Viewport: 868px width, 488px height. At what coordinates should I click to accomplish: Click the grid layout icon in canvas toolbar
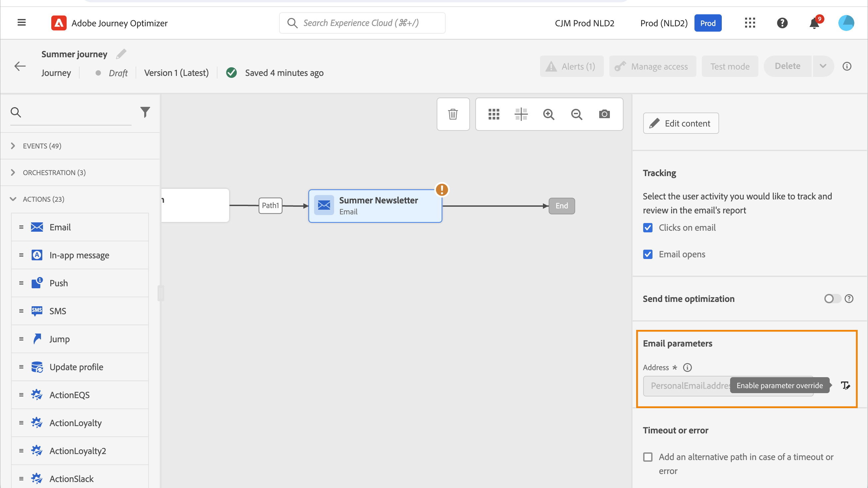point(494,114)
